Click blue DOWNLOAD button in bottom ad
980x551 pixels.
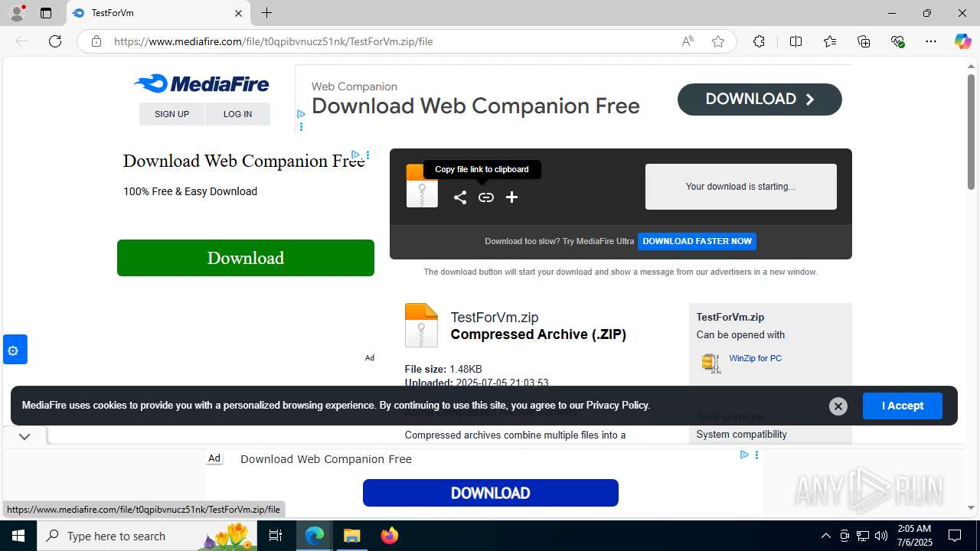pyautogui.click(x=491, y=493)
